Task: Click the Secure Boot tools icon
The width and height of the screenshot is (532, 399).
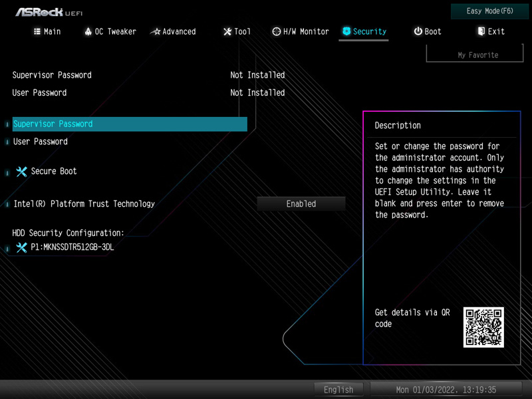Action: tap(21, 172)
